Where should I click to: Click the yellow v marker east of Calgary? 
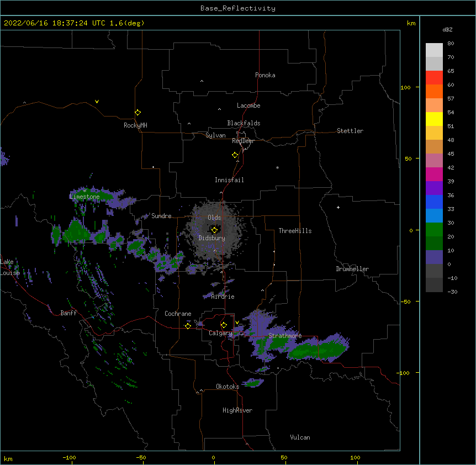click(x=237, y=323)
